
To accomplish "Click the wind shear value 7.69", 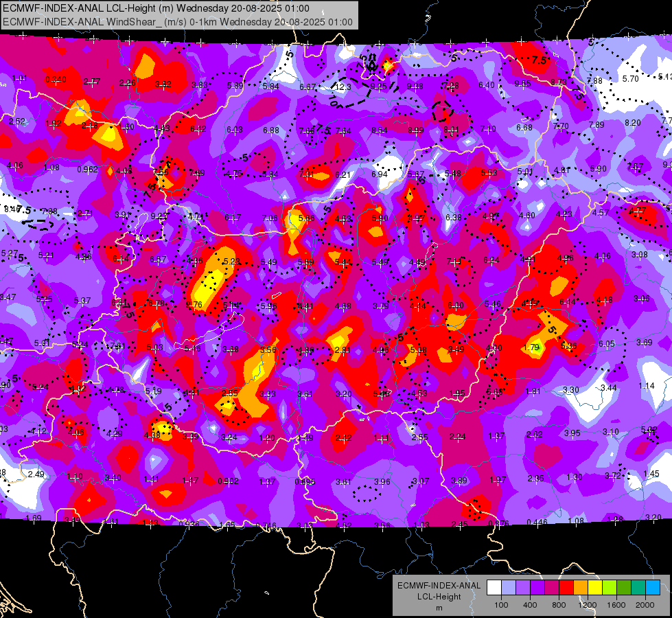I will coord(197,173).
